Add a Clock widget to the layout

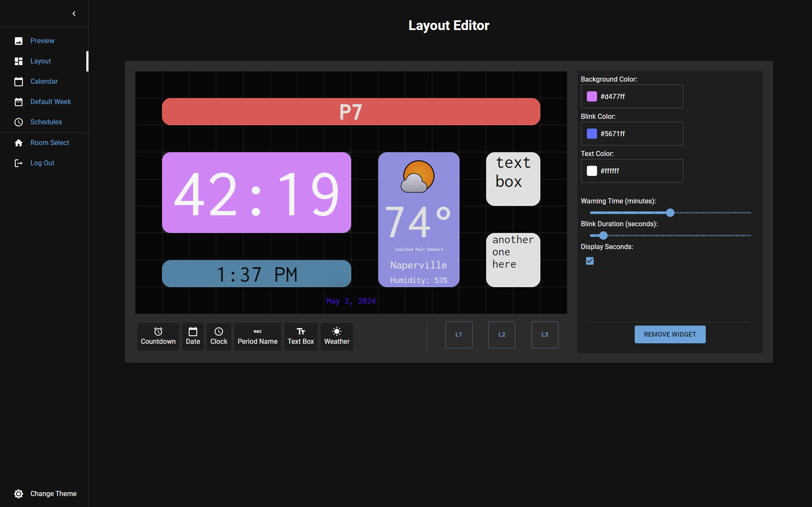point(218,336)
